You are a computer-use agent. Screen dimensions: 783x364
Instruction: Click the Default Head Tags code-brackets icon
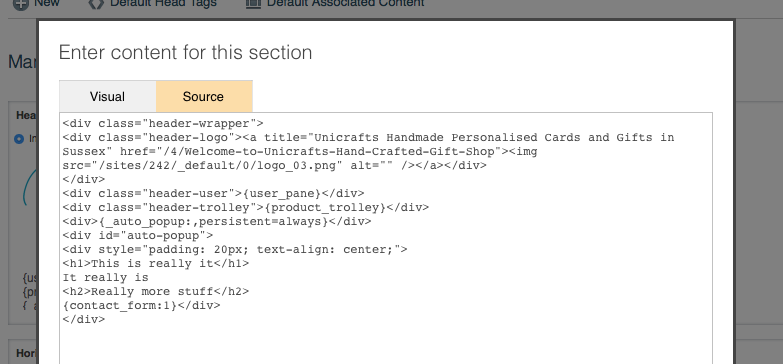(x=96, y=3)
